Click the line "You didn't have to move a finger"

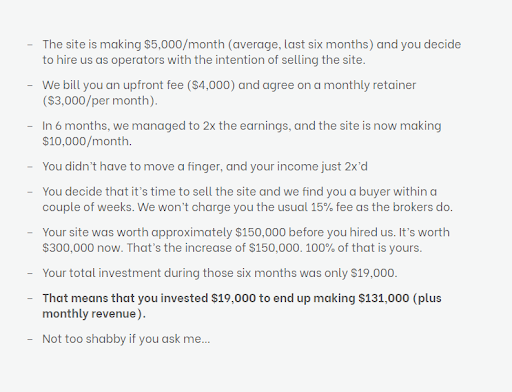[x=205, y=166]
